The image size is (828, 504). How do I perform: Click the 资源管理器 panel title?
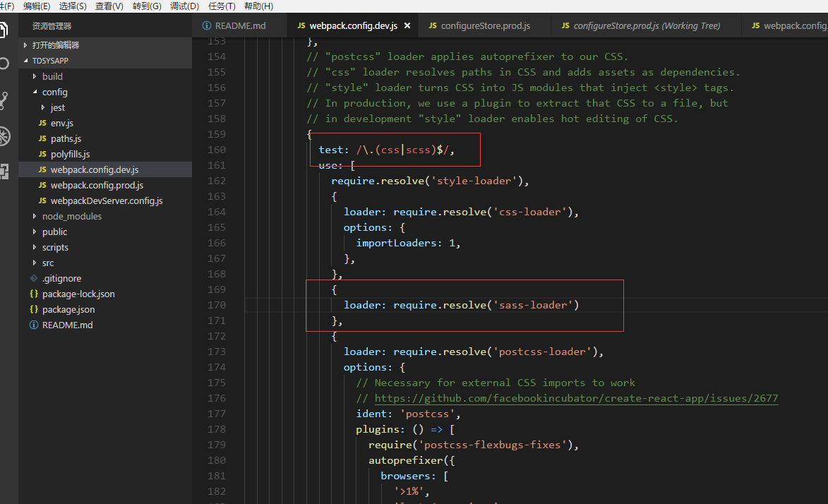coord(52,26)
